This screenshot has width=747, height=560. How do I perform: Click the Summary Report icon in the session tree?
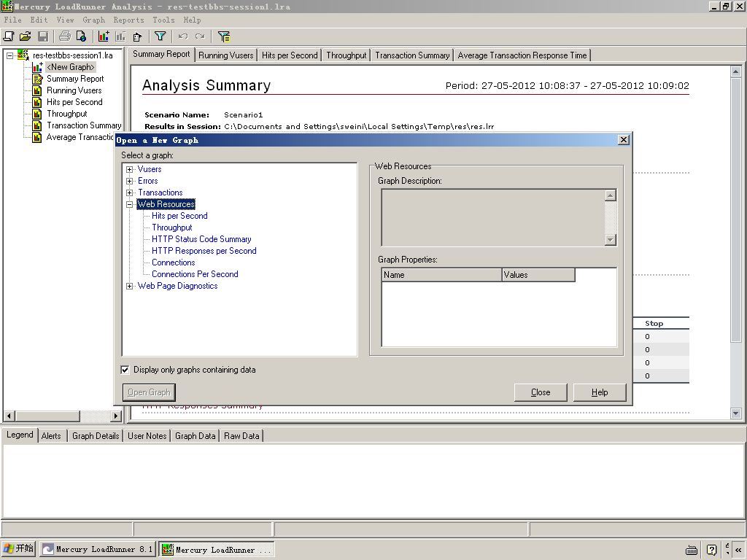(37, 79)
